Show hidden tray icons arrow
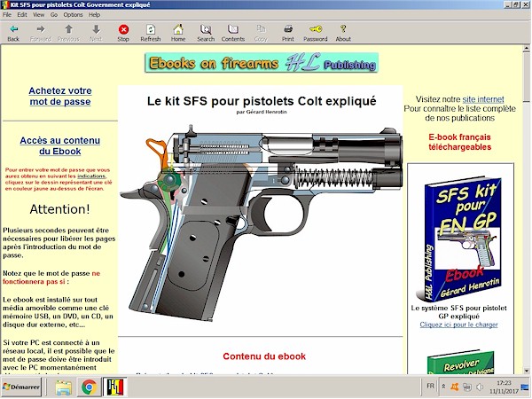This screenshot has width=532, height=399. pos(443,387)
